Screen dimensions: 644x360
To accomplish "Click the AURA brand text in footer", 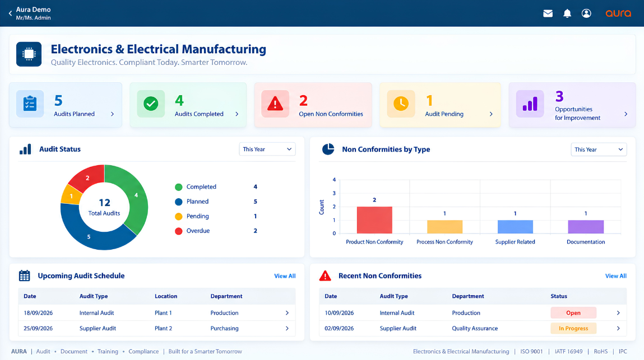I will point(19,352).
